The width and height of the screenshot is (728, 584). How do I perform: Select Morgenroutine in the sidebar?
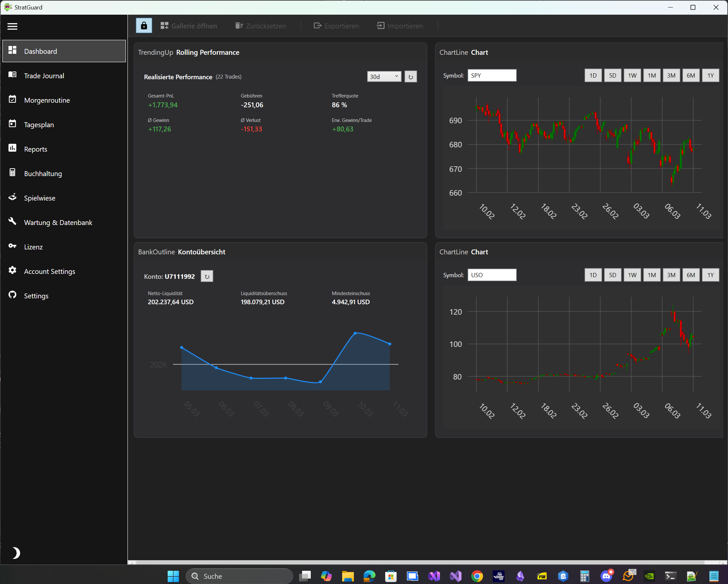point(47,100)
